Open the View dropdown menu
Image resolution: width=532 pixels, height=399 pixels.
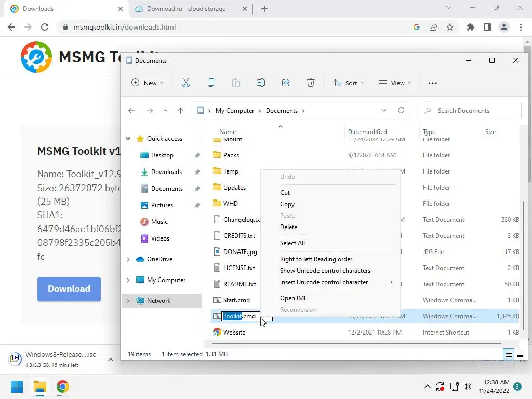(x=395, y=83)
